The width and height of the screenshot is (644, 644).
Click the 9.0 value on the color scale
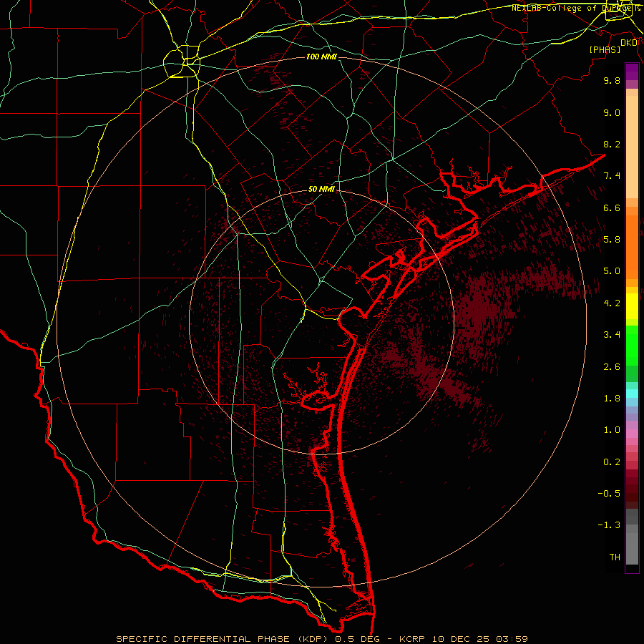[x=612, y=112]
